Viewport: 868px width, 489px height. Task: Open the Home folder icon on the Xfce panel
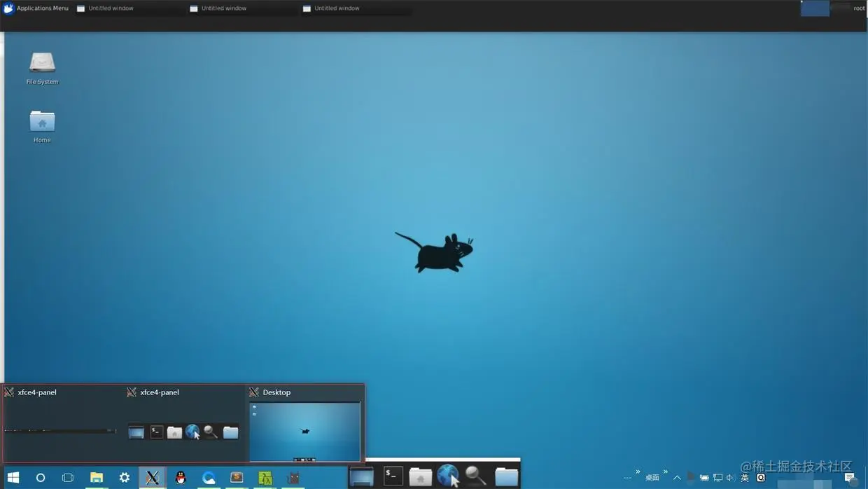419,477
